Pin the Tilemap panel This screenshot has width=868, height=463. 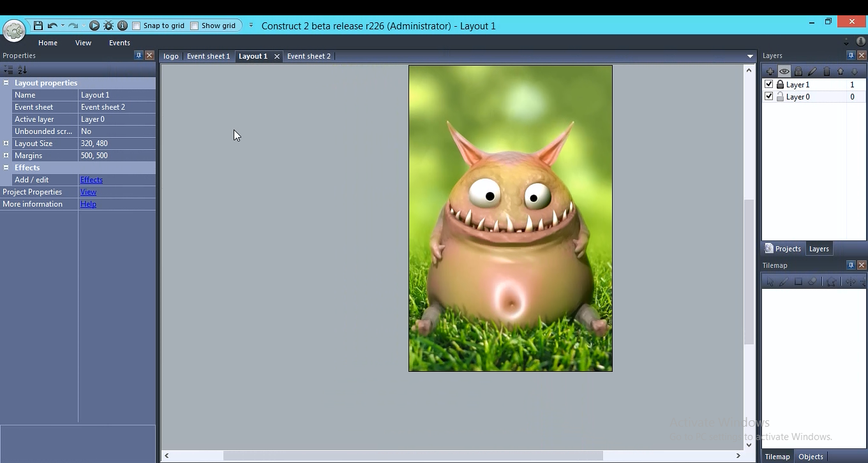click(851, 265)
